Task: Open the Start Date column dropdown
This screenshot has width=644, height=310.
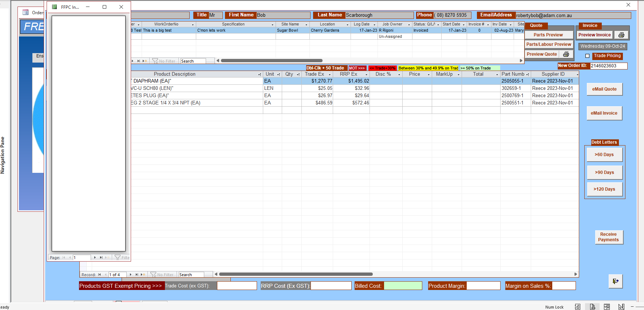Action: point(464,25)
